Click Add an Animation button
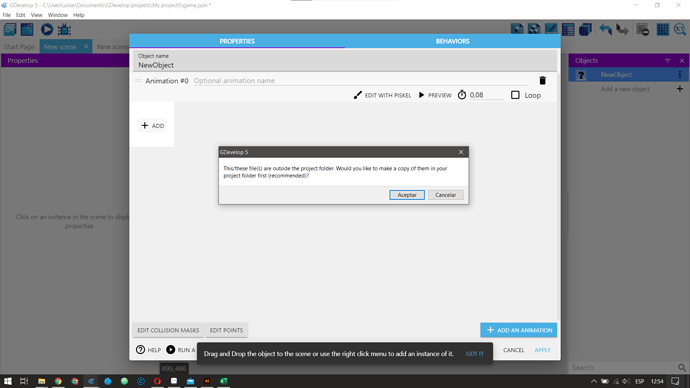The width and height of the screenshot is (690, 388). click(x=518, y=330)
